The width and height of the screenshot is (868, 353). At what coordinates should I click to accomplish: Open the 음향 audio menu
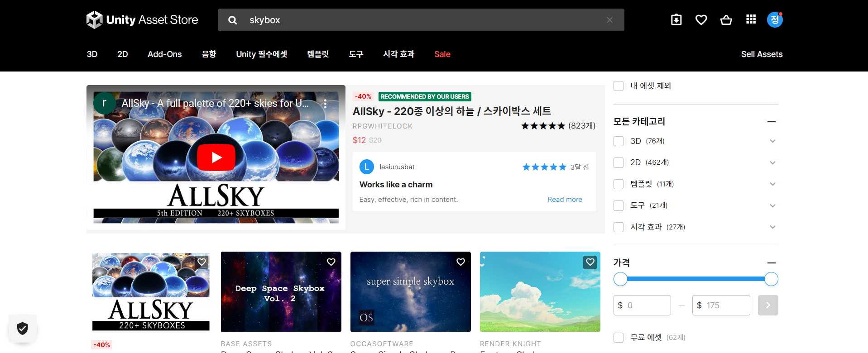(x=209, y=54)
